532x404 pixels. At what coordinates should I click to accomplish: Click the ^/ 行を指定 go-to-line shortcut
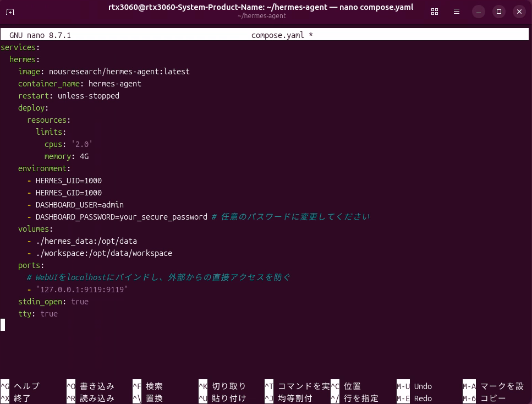(x=354, y=398)
